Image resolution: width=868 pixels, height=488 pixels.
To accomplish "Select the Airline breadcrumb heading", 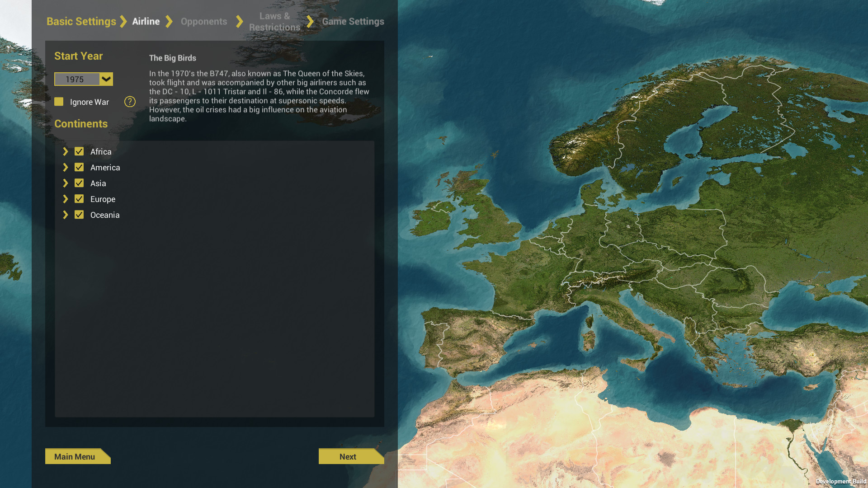I will [146, 21].
